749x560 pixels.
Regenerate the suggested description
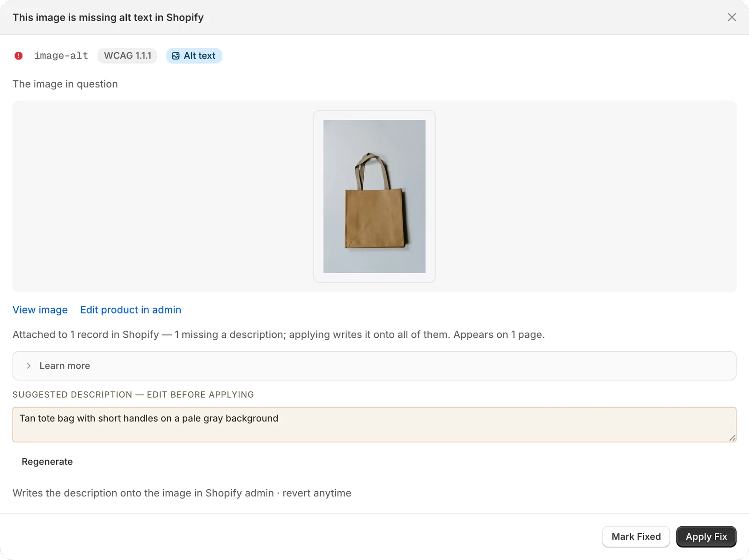click(x=47, y=462)
